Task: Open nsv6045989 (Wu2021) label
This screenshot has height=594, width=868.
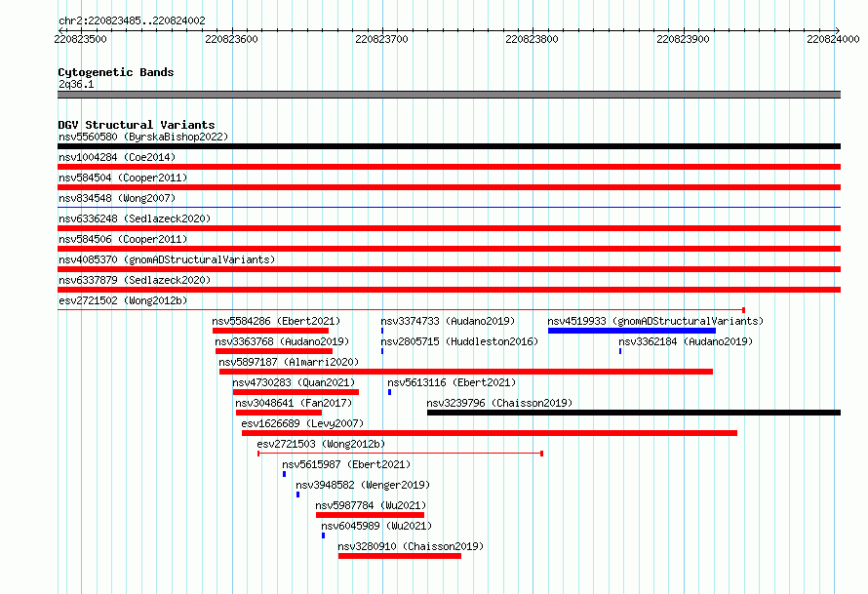Action: coord(376,526)
